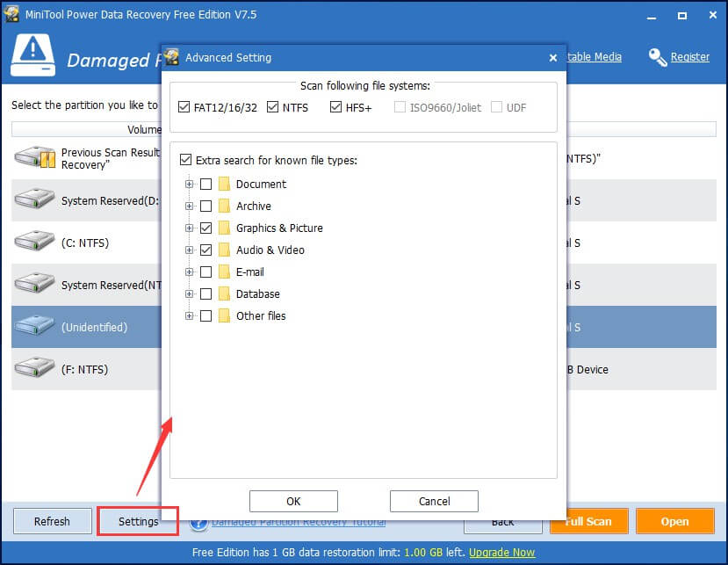
Task: Check the Database file type box
Action: pyautogui.click(x=205, y=293)
